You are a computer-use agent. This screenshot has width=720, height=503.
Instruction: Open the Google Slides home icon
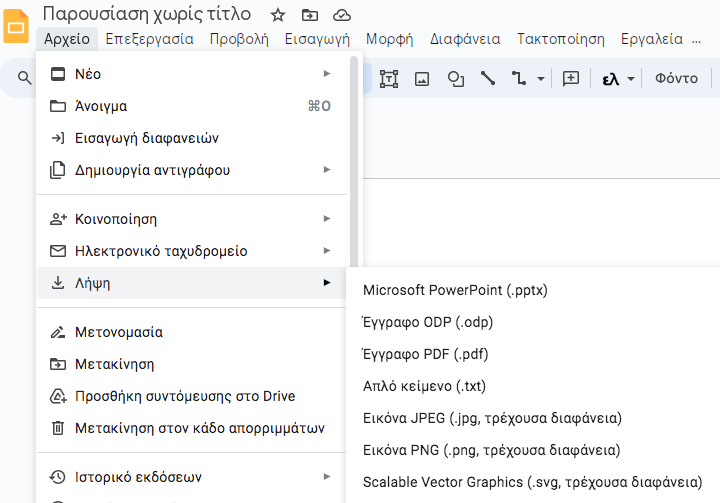point(16,27)
